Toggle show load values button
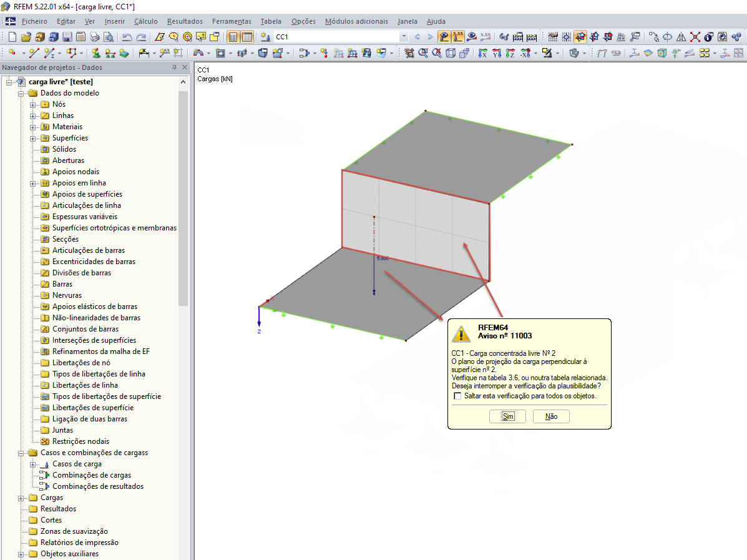 (458, 37)
